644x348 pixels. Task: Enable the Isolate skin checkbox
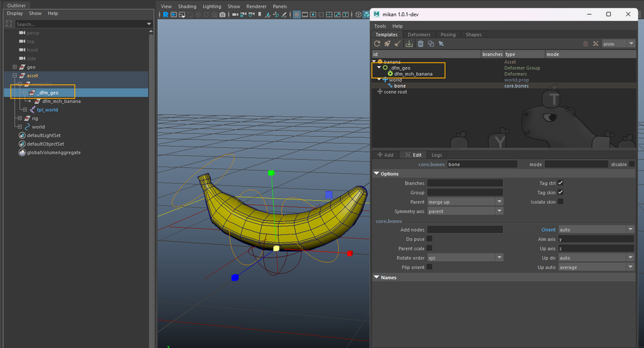pos(560,202)
